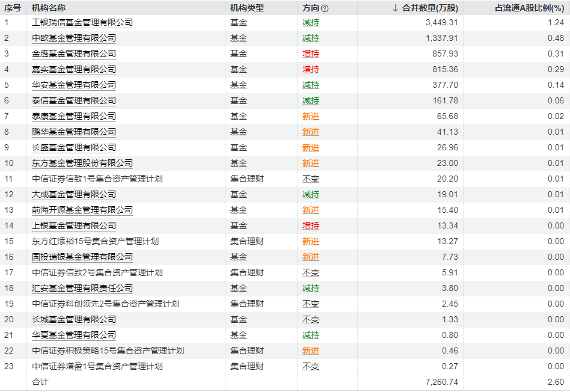Open 鹏华基金管理有限公司 link

[74, 132]
